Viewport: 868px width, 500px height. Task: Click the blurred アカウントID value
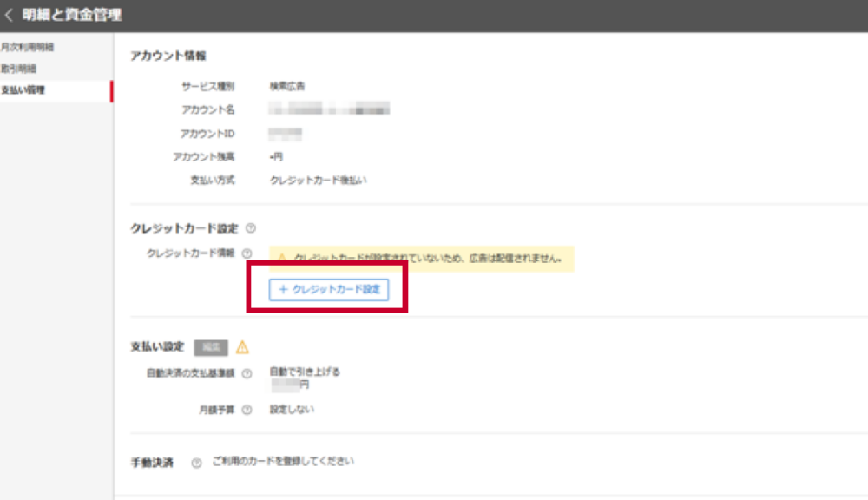(286, 134)
